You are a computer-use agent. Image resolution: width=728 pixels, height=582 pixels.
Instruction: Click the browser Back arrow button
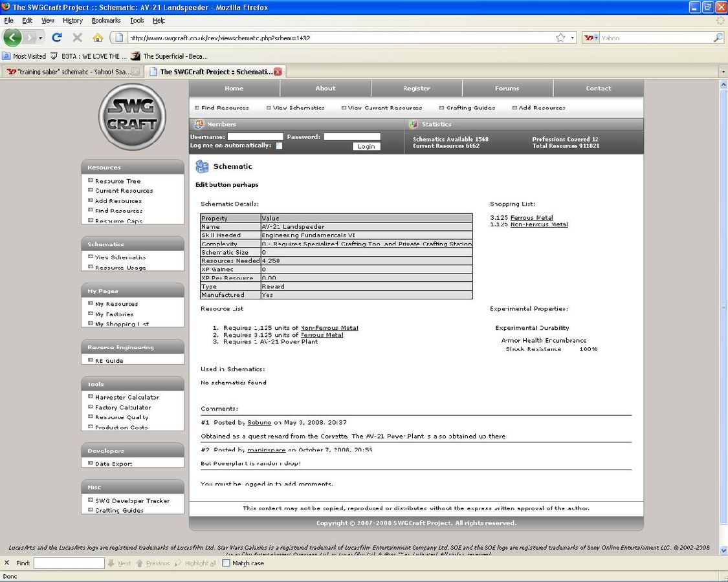click(x=12, y=38)
